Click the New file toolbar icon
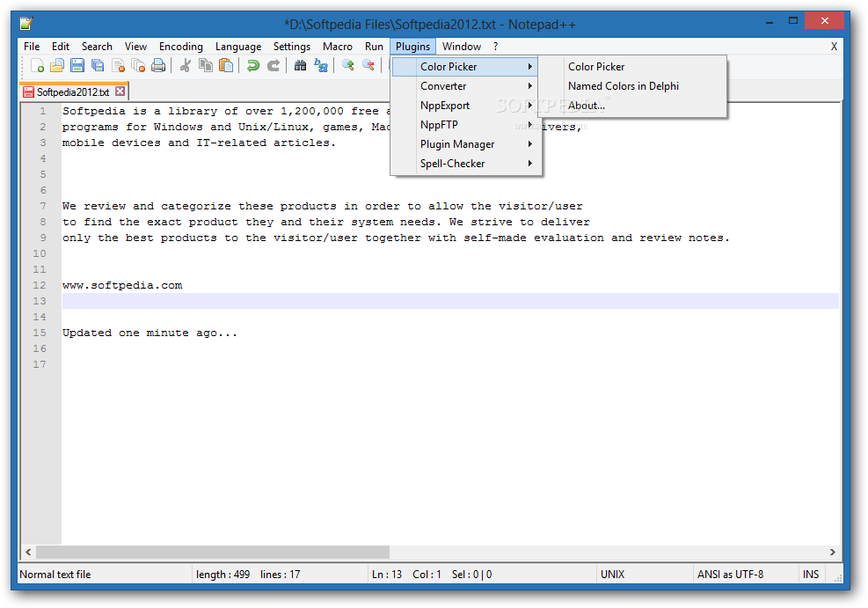868x608 pixels. click(x=37, y=66)
